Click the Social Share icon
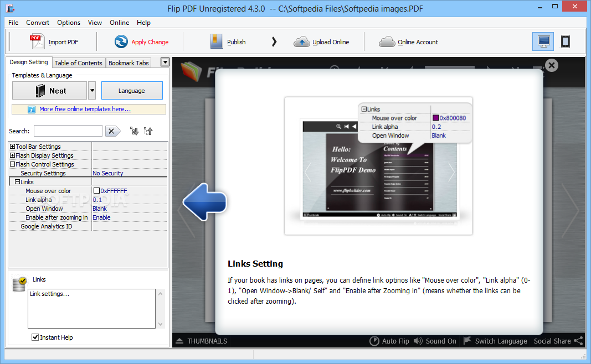Image resolution: width=591 pixels, height=364 pixels. tap(578, 341)
